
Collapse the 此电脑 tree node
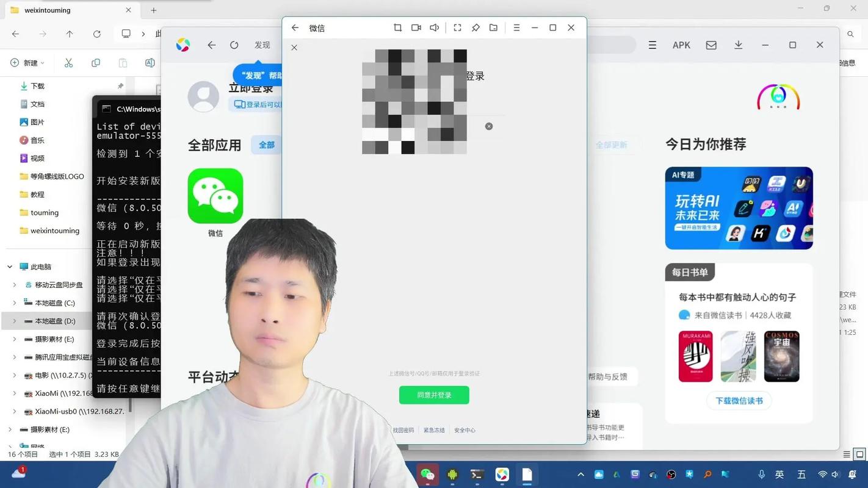click(x=9, y=267)
